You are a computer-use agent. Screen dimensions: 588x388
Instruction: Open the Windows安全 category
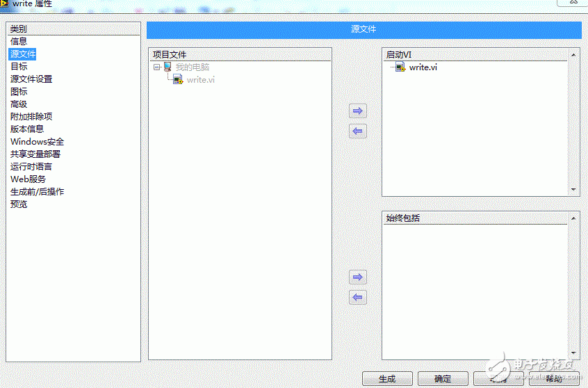[x=37, y=142]
